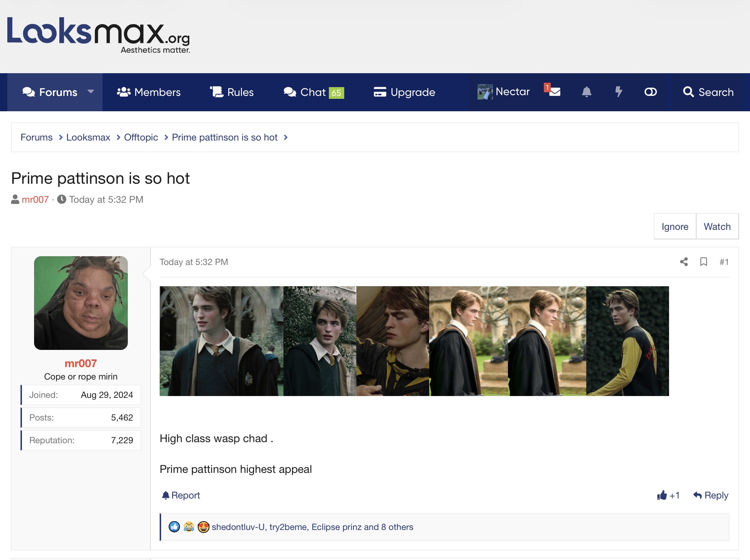Open the alerts bell icon
This screenshot has height=560, width=750.
coord(586,92)
